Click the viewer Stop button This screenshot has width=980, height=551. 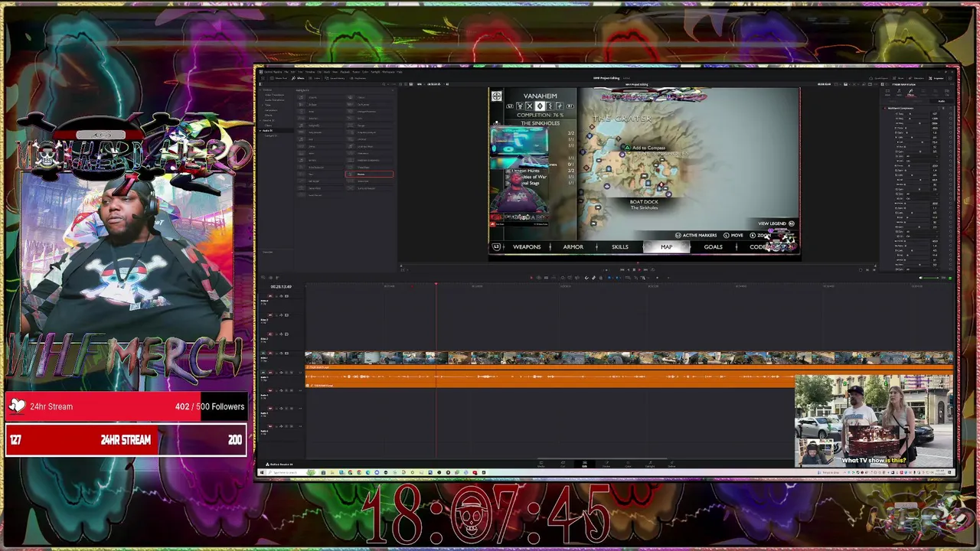pyautogui.click(x=634, y=269)
